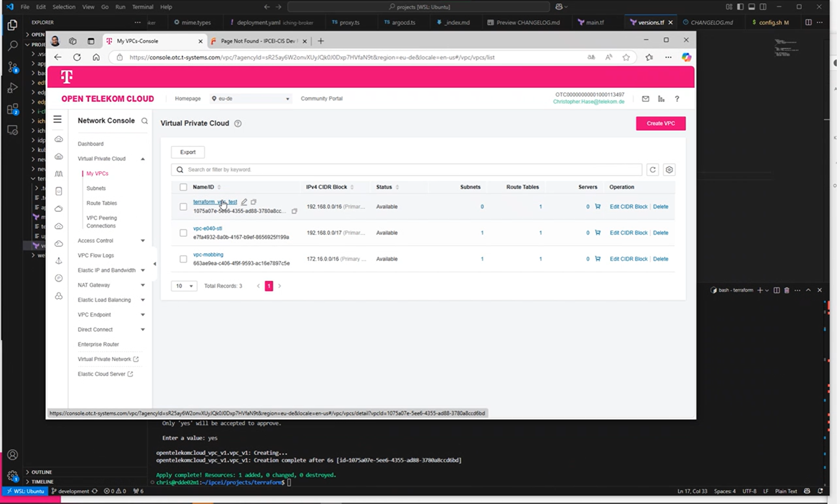This screenshot has height=504, width=840.
Task: Open vpc-e040-stl VPC link
Action: pos(208,228)
